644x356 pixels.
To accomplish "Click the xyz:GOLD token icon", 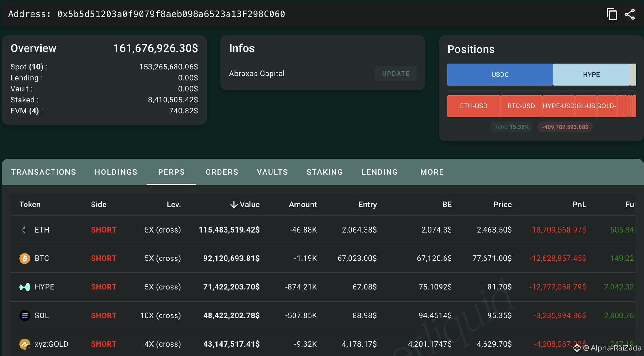I will (25, 344).
